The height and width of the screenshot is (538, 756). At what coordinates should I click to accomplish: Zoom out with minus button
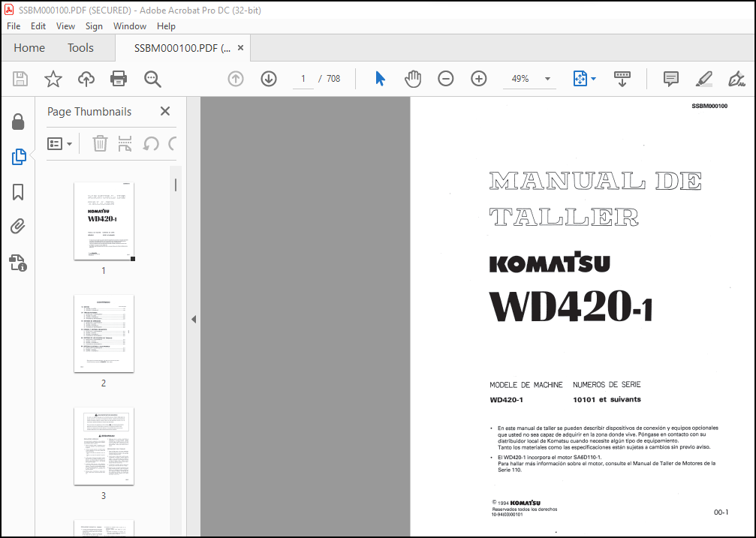[x=445, y=79]
